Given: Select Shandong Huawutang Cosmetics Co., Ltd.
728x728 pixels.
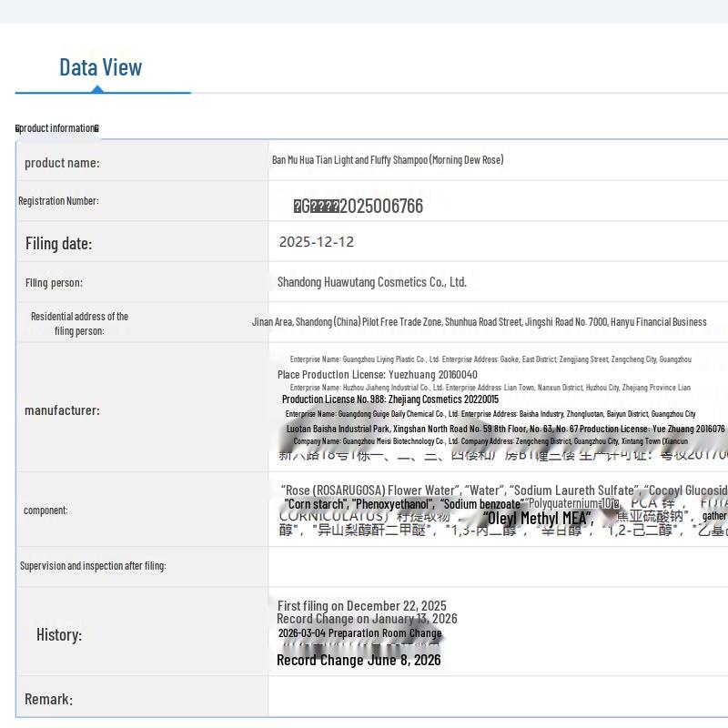Looking at the screenshot, I should coord(372,282).
